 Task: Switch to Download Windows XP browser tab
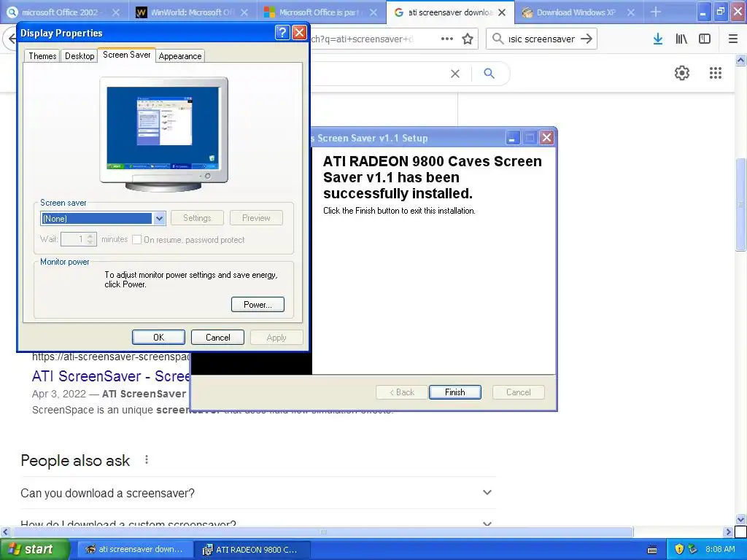coord(576,12)
